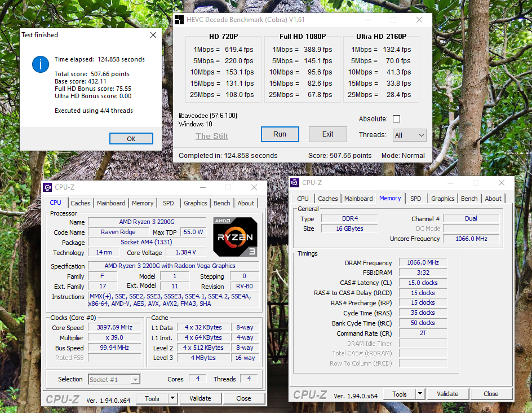Select Memory tab in right CPU-Z window
Viewport: 532px width, 413px height.
(x=390, y=199)
